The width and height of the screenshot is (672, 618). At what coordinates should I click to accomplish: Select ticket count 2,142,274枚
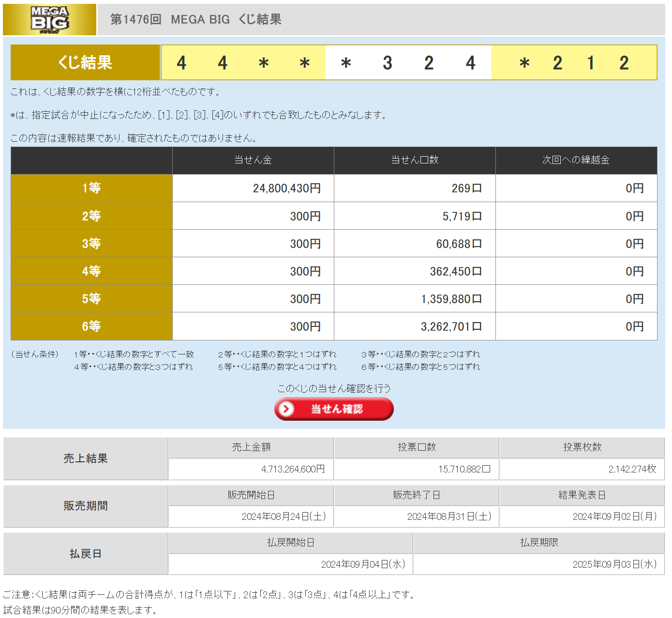[632, 469]
